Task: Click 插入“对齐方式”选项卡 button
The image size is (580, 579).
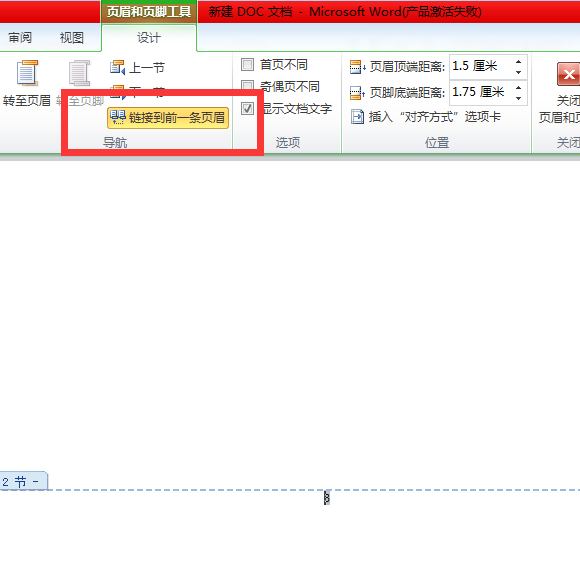Action: 426,117
